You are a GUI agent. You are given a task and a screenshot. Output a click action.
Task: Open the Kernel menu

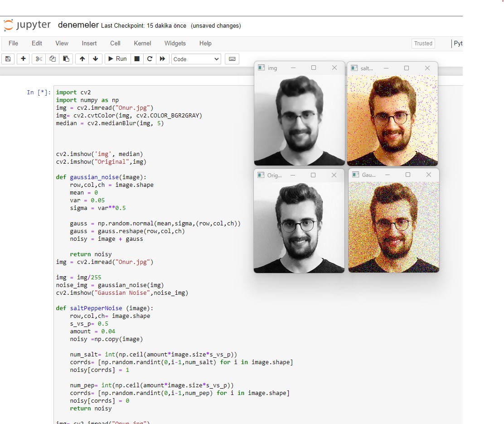pyautogui.click(x=142, y=44)
